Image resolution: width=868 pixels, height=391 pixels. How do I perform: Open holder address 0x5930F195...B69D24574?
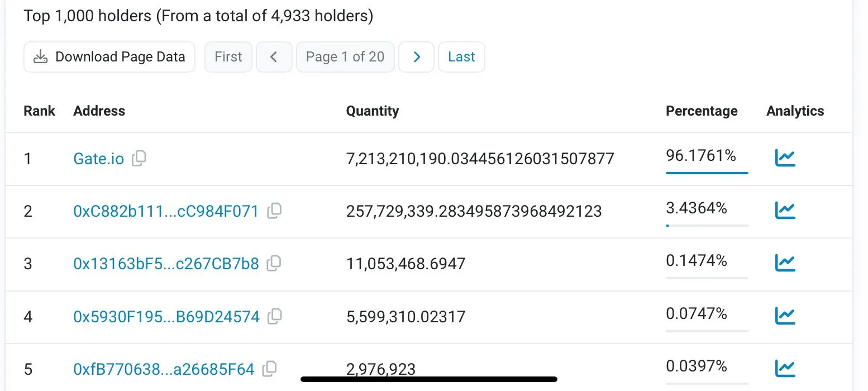pyautogui.click(x=166, y=317)
